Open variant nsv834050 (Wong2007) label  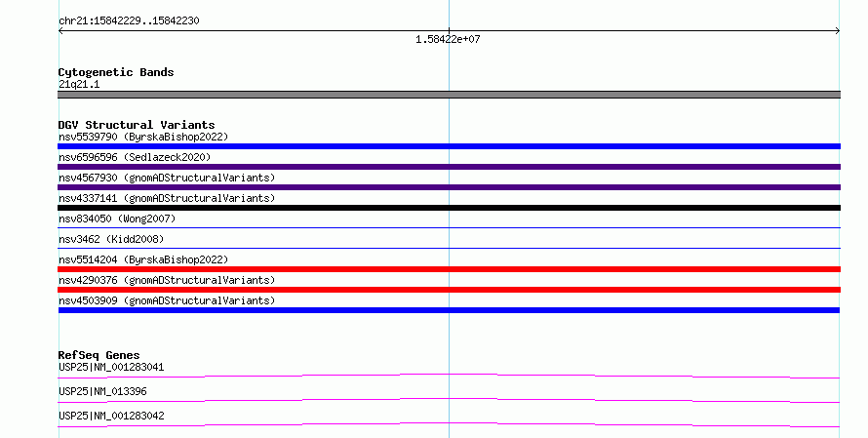point(117,219)
